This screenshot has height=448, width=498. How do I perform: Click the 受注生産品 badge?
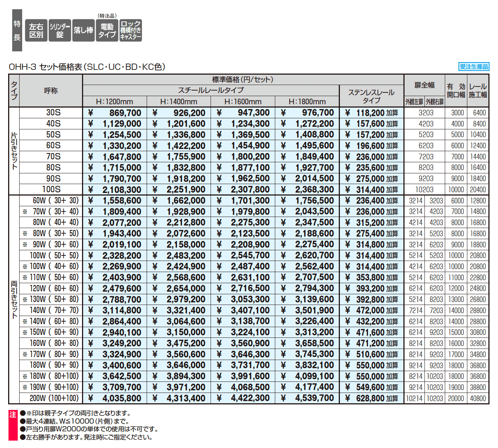click(474, 67)
